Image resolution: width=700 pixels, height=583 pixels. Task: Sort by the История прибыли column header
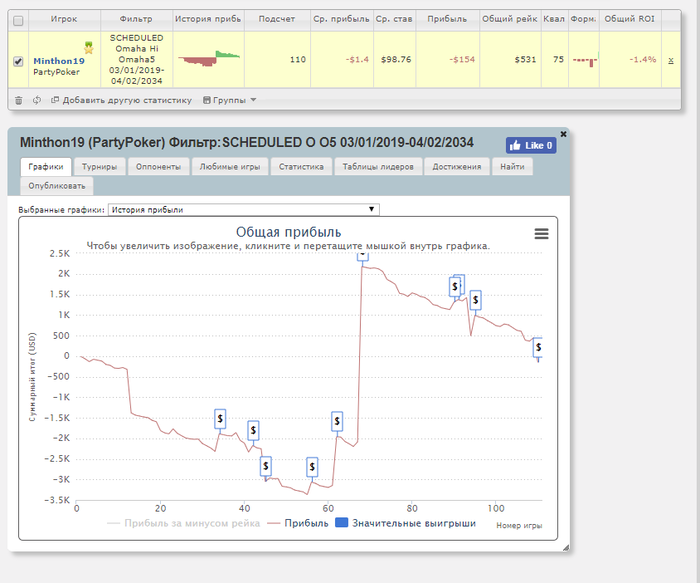(x=208, y=19)
